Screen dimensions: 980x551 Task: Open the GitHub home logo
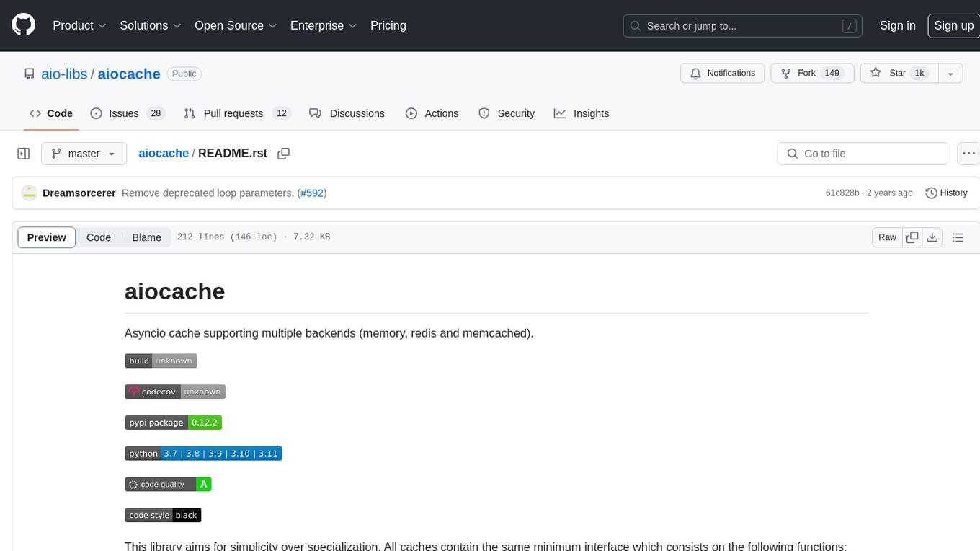point(23,25)
